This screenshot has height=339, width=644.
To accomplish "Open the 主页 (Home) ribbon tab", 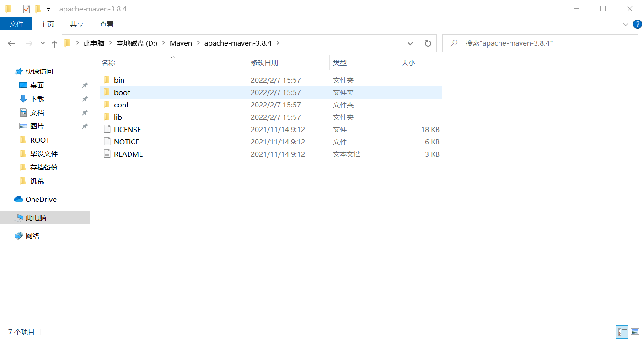I will (x=47, y=24).
